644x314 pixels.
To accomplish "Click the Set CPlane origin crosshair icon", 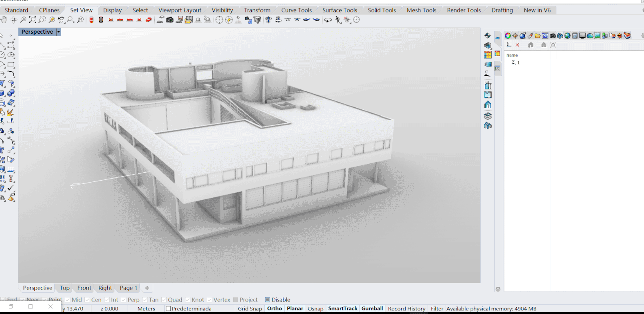I will click(x=488, y=36).
